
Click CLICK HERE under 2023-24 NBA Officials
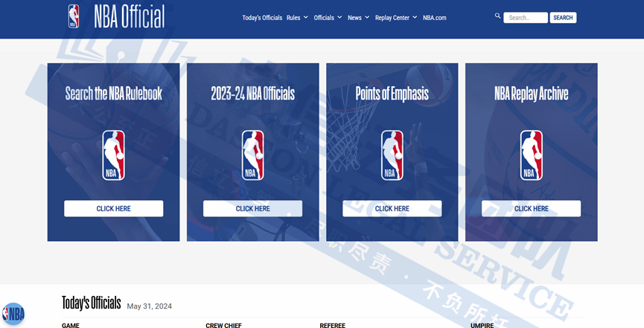coord(252,208)
